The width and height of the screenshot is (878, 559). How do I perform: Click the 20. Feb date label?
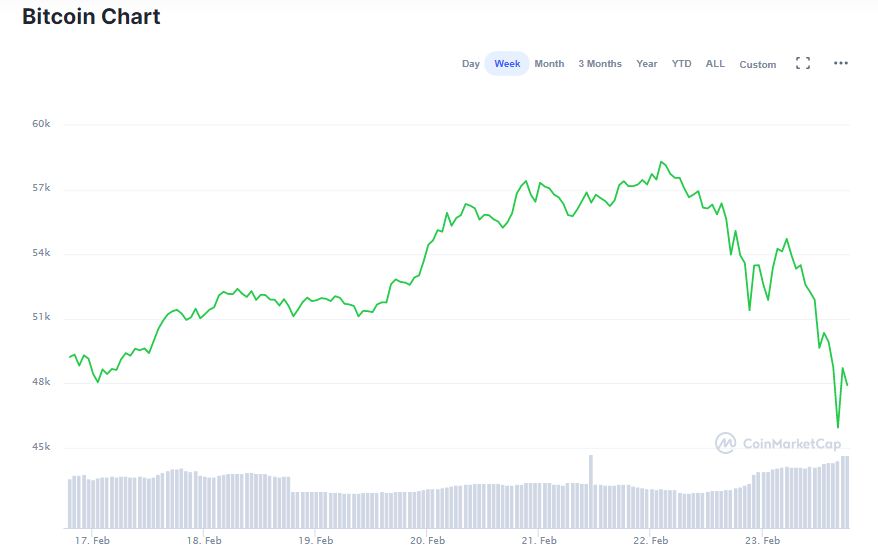(x=427, y=541)
